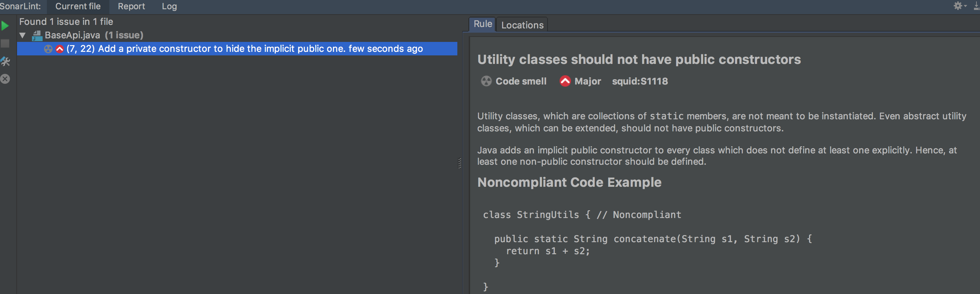Click the red Major icon in rule description
The image size is (980, 294).
[565, 81]
